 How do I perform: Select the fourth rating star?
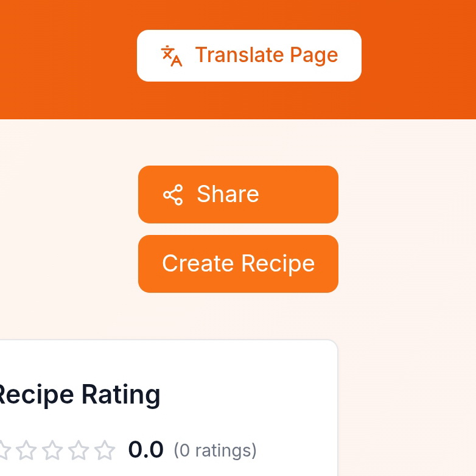point(79,450)
